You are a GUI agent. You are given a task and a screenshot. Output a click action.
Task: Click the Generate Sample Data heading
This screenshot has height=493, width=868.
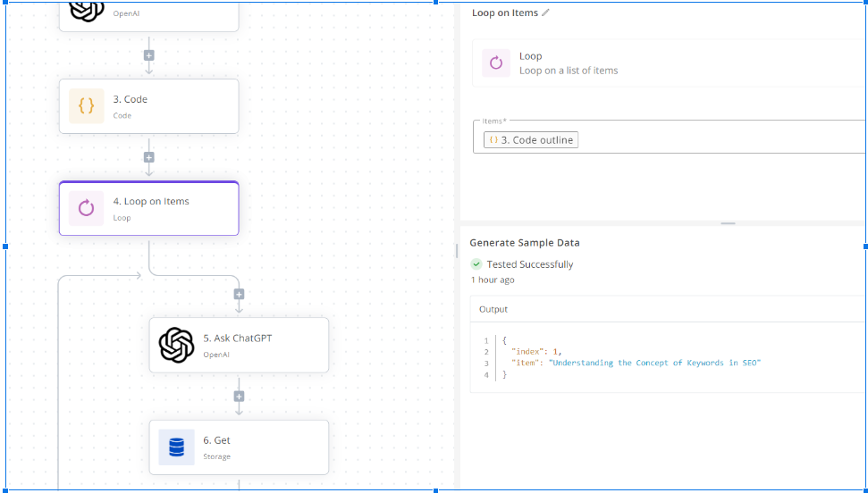[x=525, y=242]
